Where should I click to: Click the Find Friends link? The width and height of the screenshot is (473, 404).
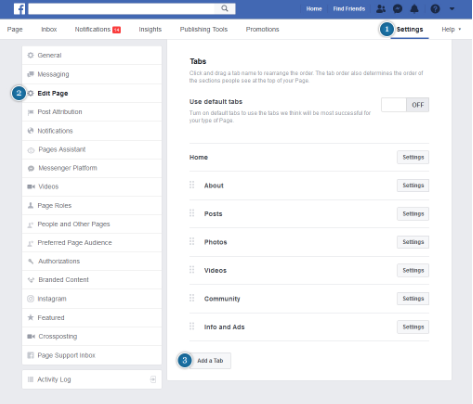click(x=349, y=9)
